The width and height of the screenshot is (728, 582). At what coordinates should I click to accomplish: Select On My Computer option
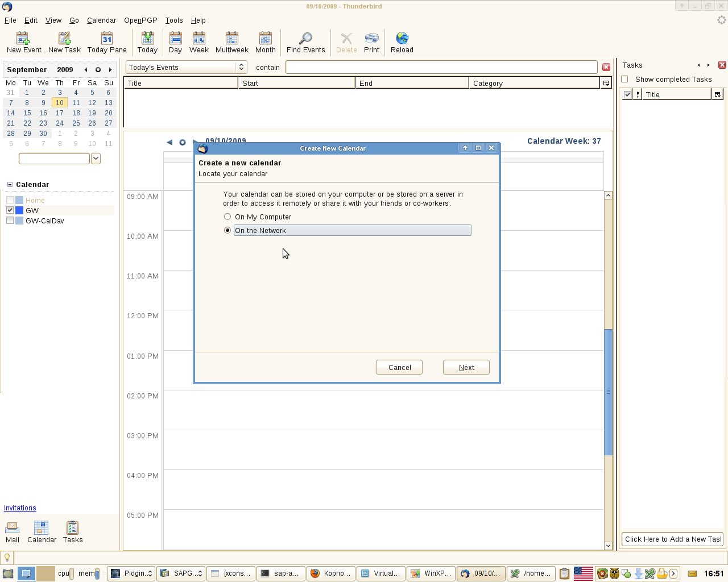coord(227,217)
